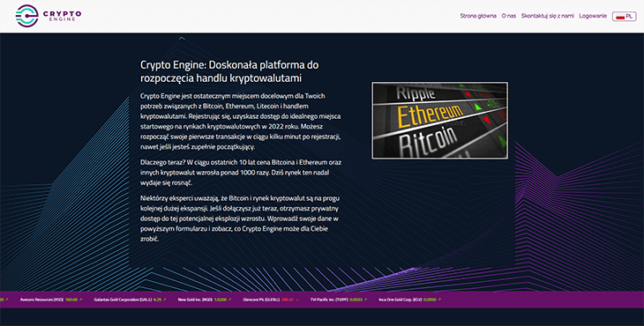Click the Ripple Ethereum Bitcoin image
Viewport: 644px width, 326px height.
pyautogui.click(x=439, y=121)
